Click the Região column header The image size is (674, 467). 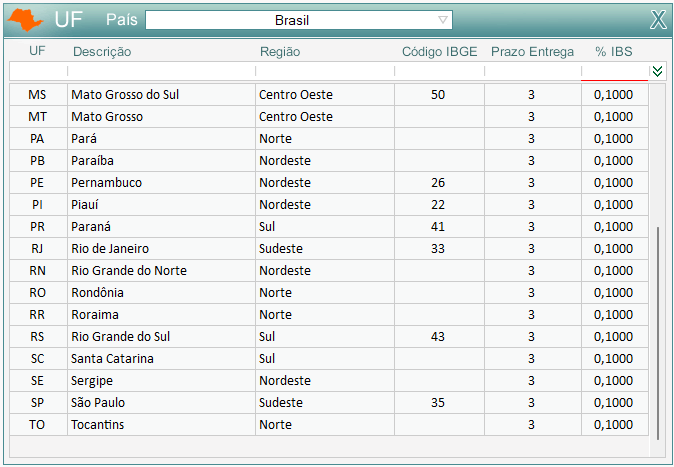click(x=280, y=51)
